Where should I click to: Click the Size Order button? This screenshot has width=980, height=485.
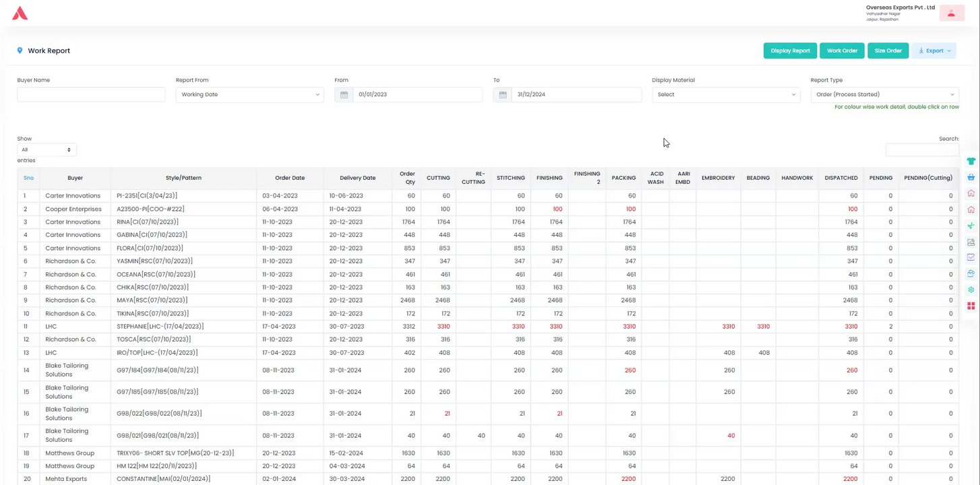click(888, 51)
